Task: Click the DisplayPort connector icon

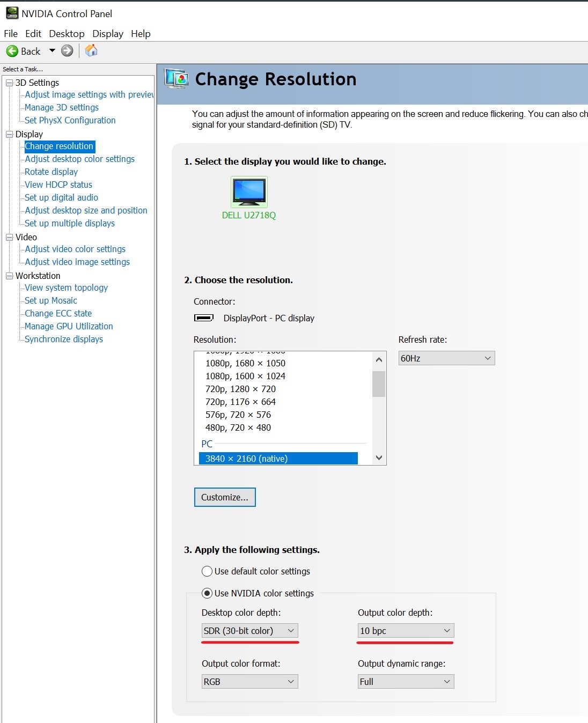Action: [x=204, y=318]
